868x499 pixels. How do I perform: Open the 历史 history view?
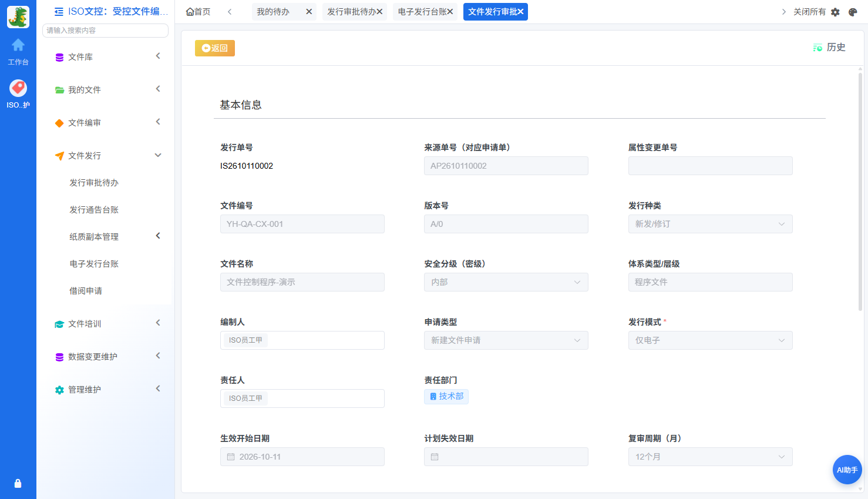(x=829, y=48)
